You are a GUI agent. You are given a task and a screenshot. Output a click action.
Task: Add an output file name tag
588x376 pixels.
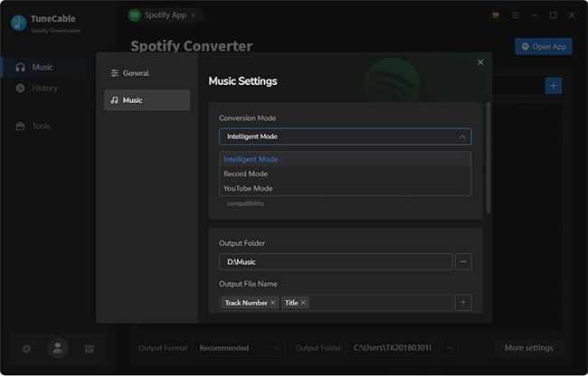tap(463, 303)
